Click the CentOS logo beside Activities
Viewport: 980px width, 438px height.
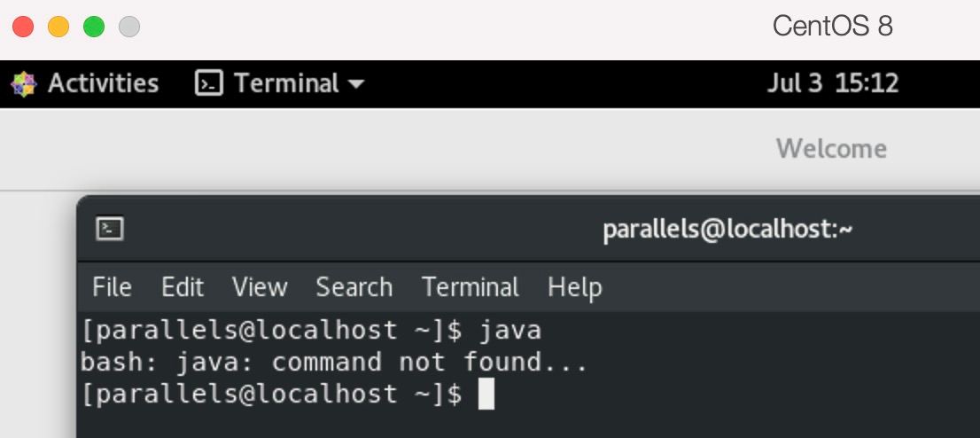click(x=24, y=84)
